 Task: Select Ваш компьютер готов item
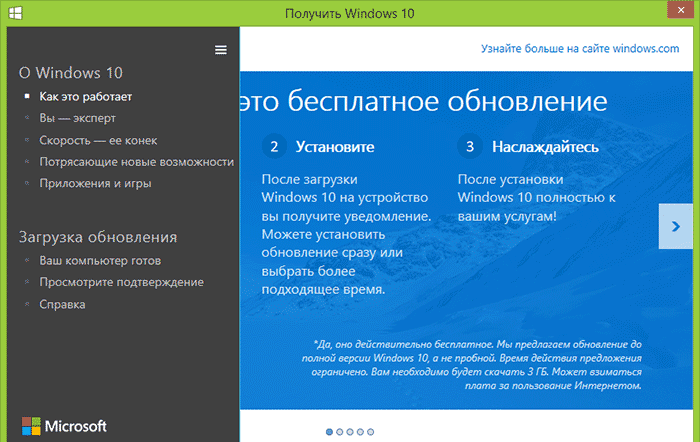(100, 261)
